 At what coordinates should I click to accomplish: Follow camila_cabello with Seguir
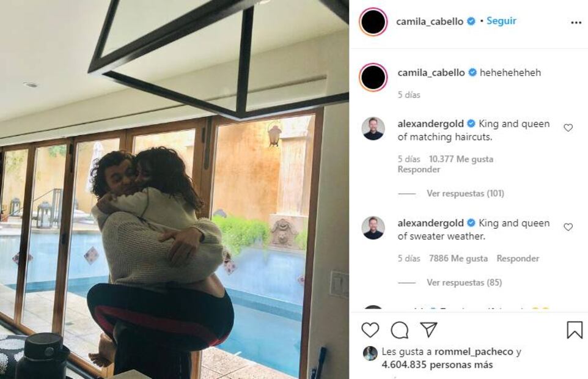tap(501, 21)
